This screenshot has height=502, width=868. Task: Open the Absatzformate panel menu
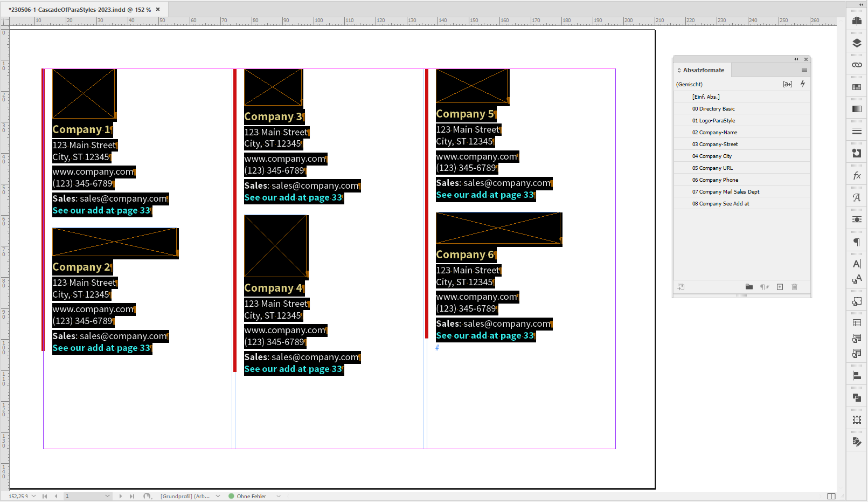(x=804, y=70)
